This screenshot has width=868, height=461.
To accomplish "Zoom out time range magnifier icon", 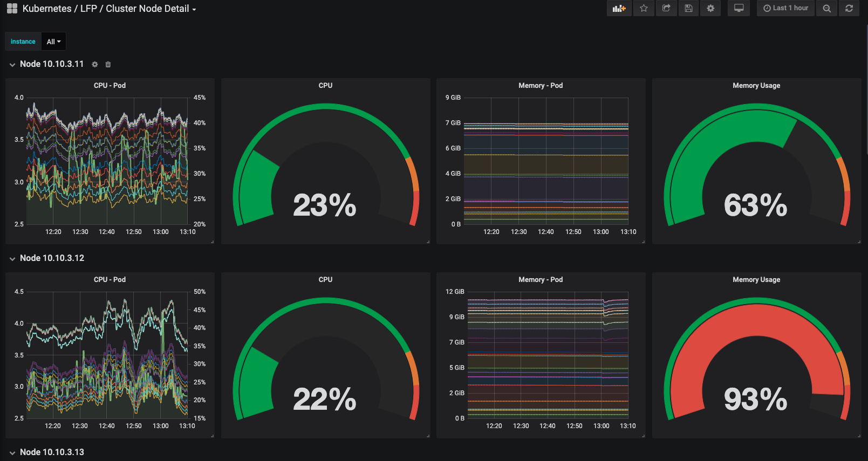I will point(826,8).
